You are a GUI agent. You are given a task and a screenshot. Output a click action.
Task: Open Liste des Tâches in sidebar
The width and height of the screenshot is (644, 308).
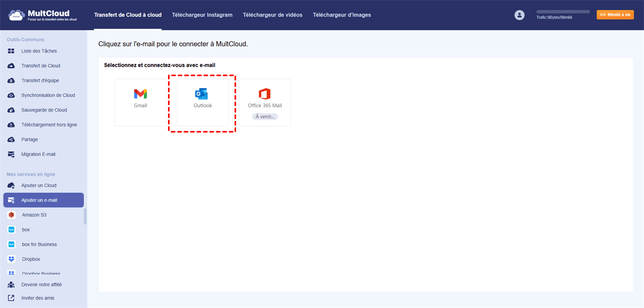point(39,51)
